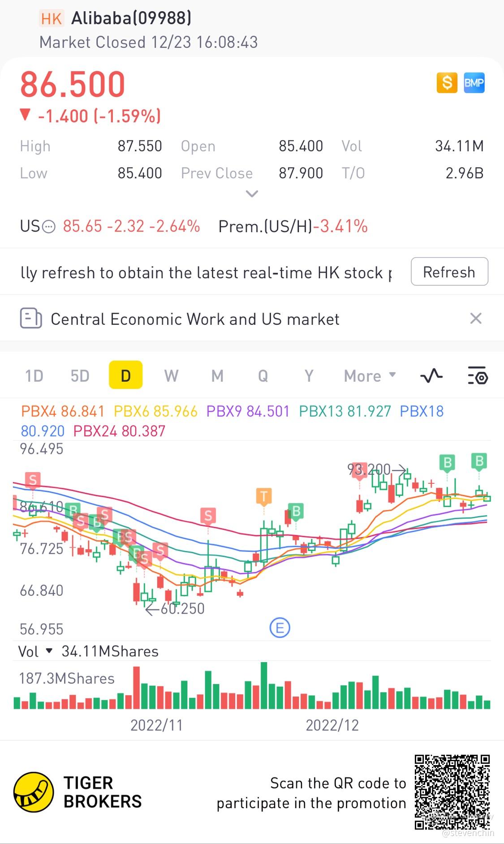Tap the PBX4 orange indicator label
This screenshot has height=844, width=504.
(62, 411)
